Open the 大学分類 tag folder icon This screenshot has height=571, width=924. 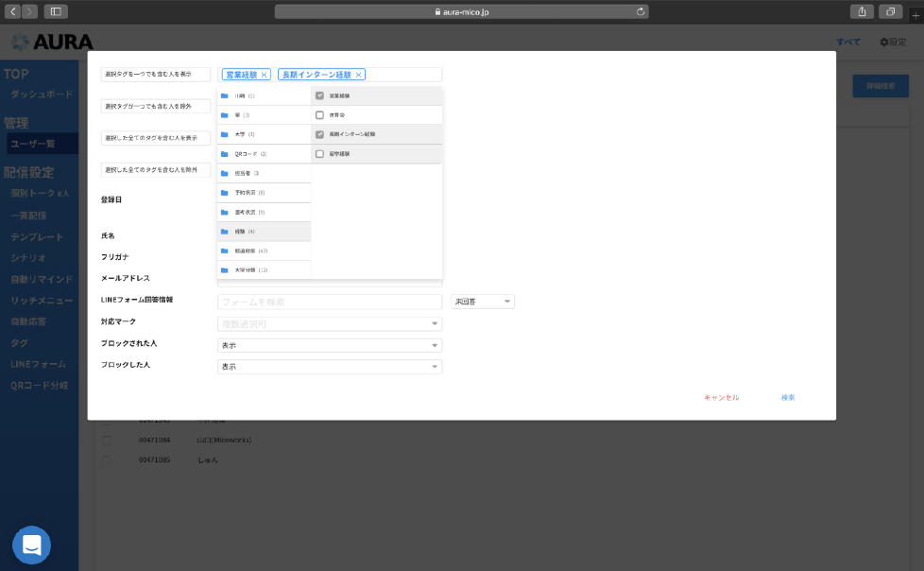click(225, 270)
